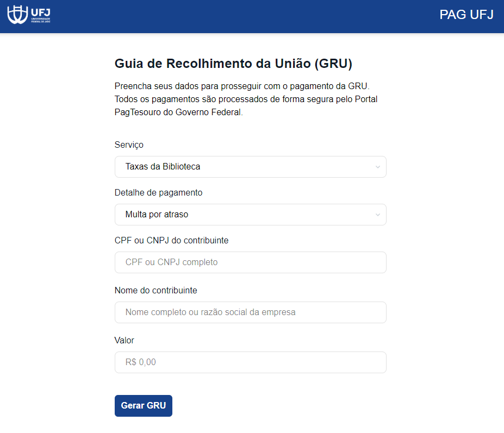Click the Nome completo ou razão social field

click(250, 312)
